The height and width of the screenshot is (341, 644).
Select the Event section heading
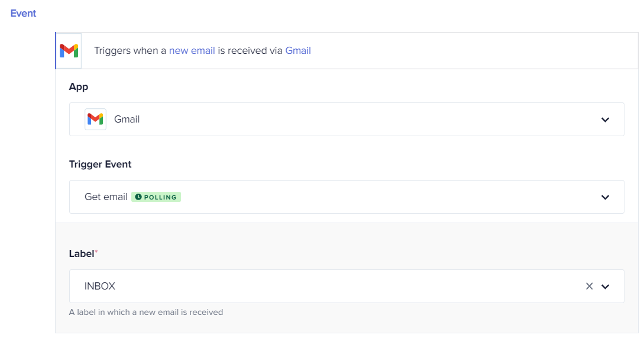[x=24, y=13]
